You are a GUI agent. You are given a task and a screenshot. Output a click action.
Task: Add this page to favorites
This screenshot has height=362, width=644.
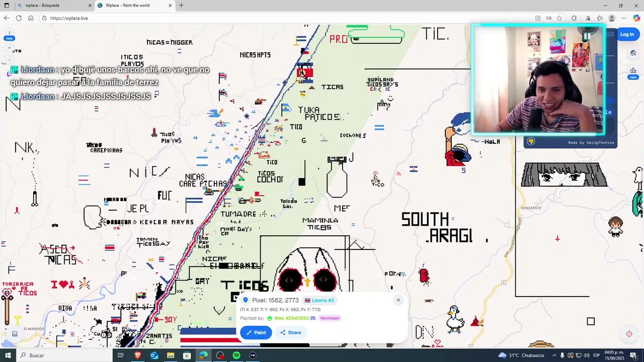tap(559, 18)
